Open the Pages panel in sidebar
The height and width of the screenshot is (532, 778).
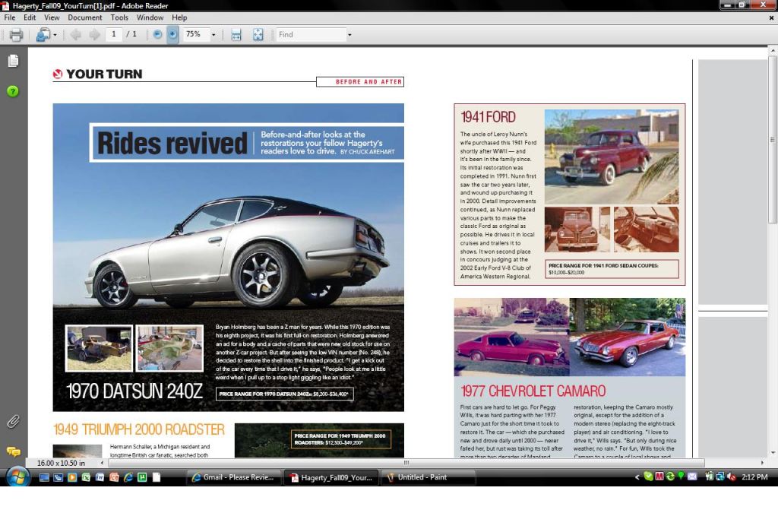coord(13,61)
